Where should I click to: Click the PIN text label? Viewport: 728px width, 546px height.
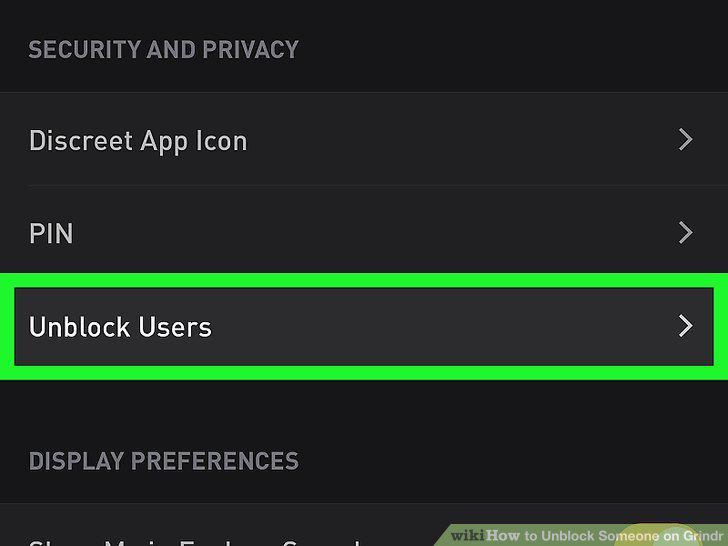[51, 233]
